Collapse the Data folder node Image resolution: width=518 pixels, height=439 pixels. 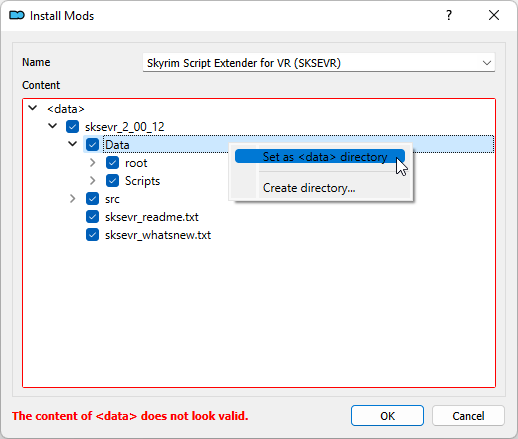(73, 144)
